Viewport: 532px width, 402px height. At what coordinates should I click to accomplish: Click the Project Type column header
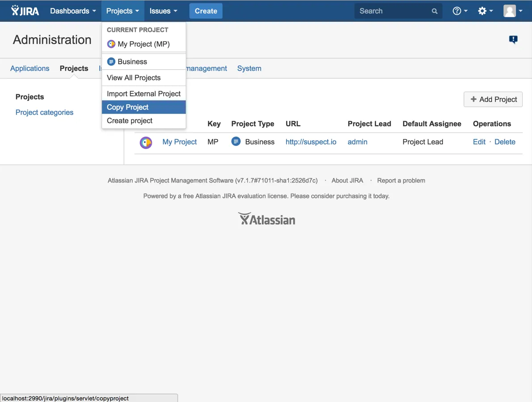pyautogui.click(x=253, y=124)
